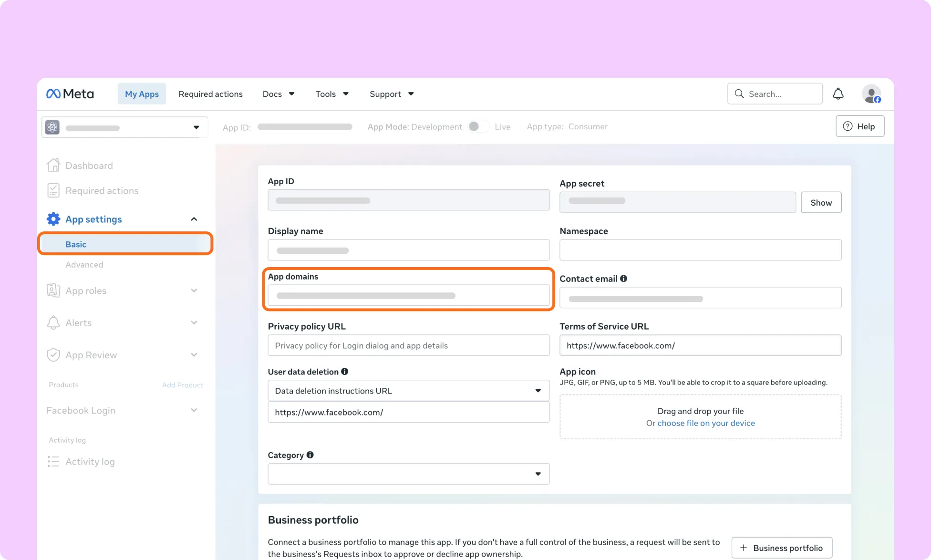
Task: Open the app selector dropdown
Action: point(124,127)
